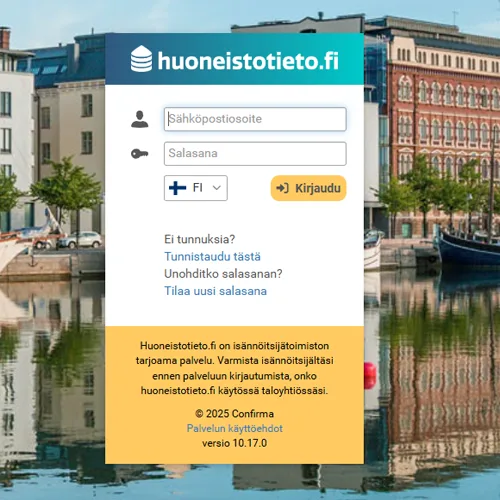500x500 pixels.
Task: Click the Ei tunnuksia? text
Action: [199, 239]
